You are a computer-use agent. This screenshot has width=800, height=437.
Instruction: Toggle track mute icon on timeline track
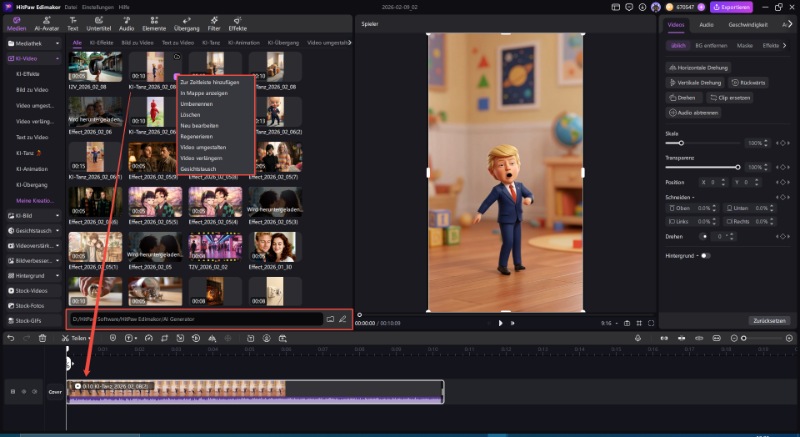click(35, 392)
